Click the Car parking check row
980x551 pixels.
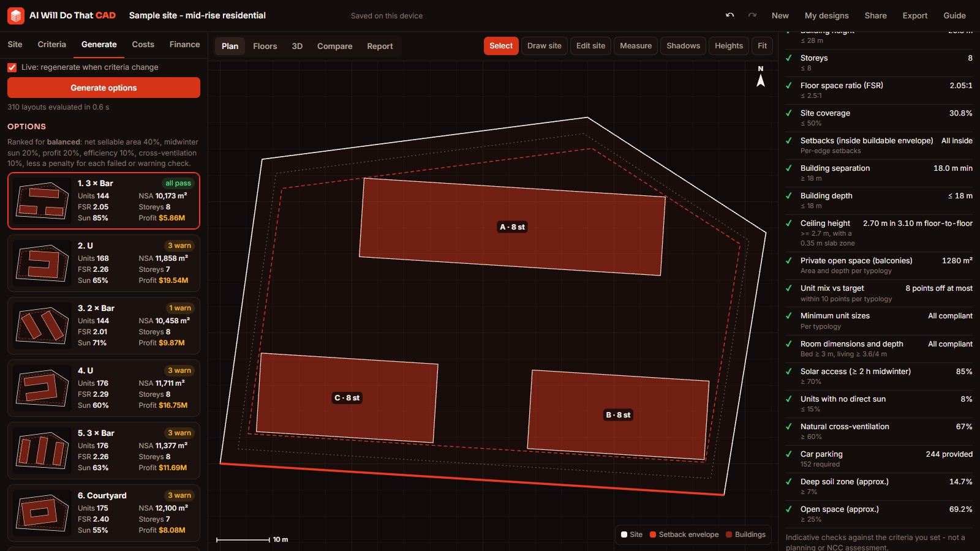879,459
